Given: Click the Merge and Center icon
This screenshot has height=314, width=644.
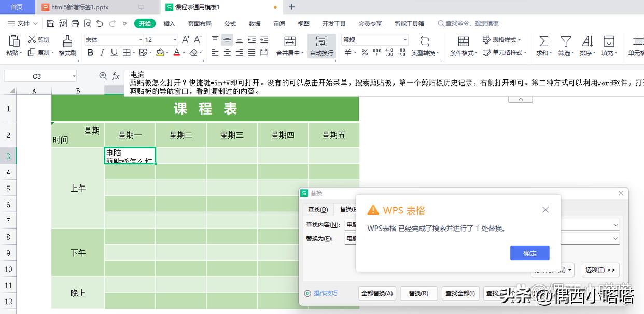Looking at the screenshot, I should tap(290, 46).
